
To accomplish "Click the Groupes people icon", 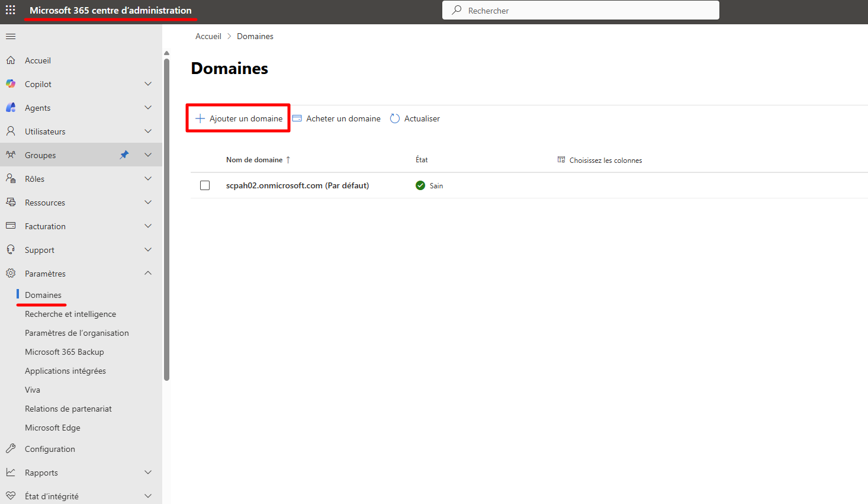I will [11, 155].
